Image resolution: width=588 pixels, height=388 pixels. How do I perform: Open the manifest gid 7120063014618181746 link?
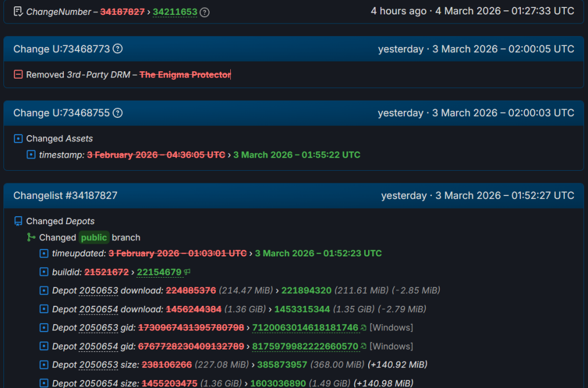pos(305,328)
